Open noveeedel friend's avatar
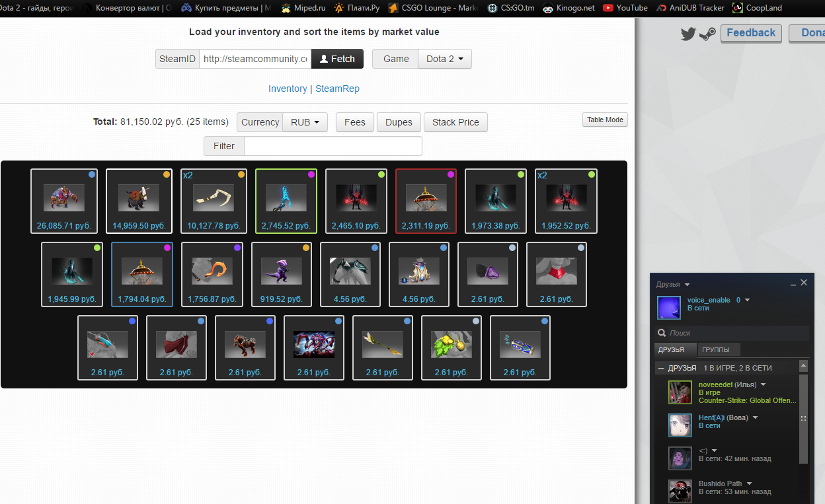This screenshot has width=825, height=504. point(680,392)
